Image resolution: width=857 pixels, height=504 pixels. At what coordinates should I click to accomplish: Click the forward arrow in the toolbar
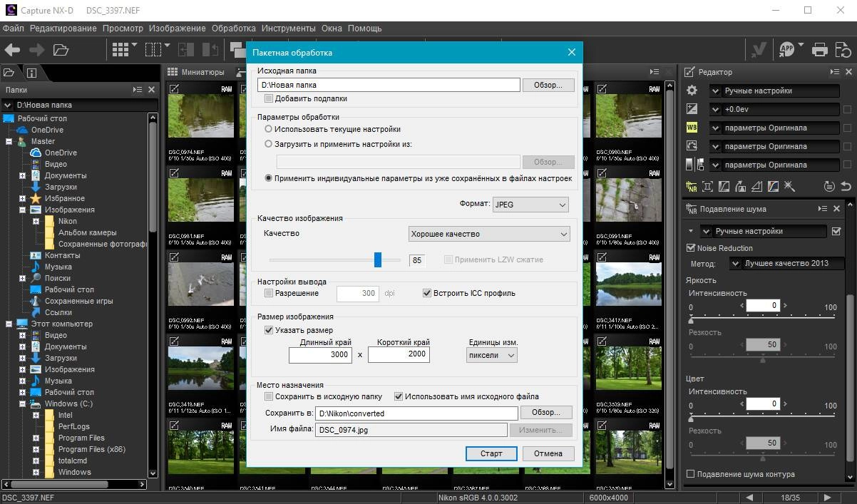(36, 49)
